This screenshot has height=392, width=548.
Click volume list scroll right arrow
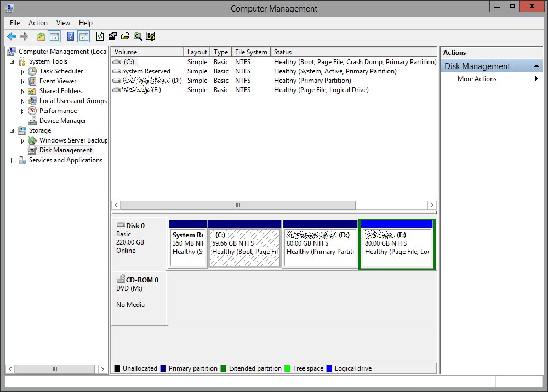[x=432, y=205]
